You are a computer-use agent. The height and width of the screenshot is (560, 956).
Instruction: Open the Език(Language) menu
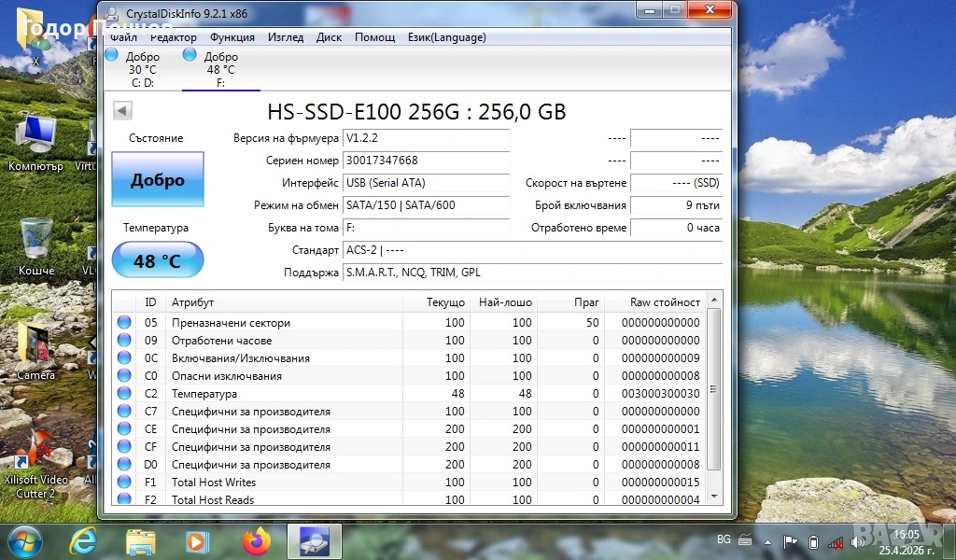point(446,37)
